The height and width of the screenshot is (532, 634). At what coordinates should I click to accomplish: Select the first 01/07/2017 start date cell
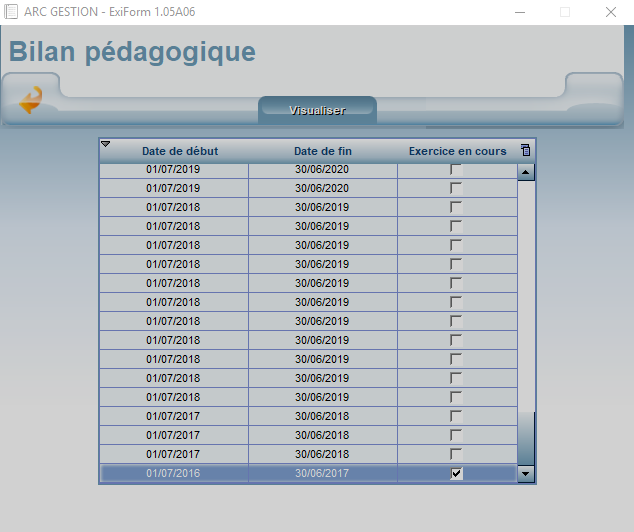174,416
